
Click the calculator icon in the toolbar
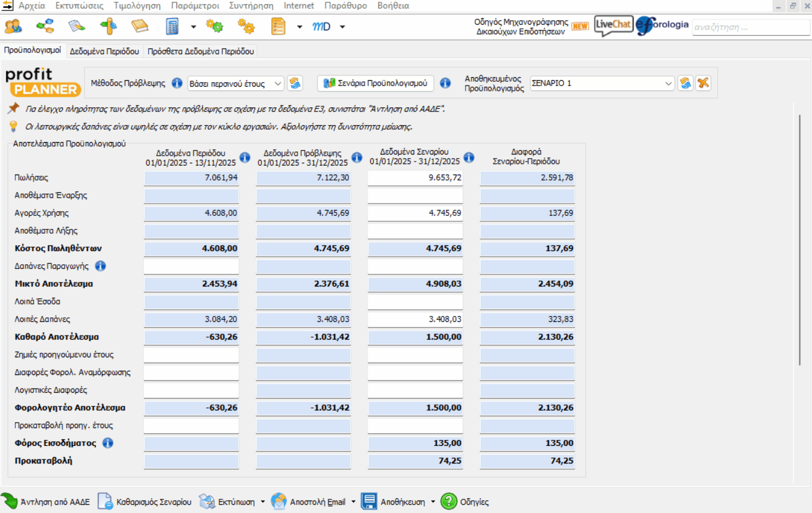[x=172, y=27]
